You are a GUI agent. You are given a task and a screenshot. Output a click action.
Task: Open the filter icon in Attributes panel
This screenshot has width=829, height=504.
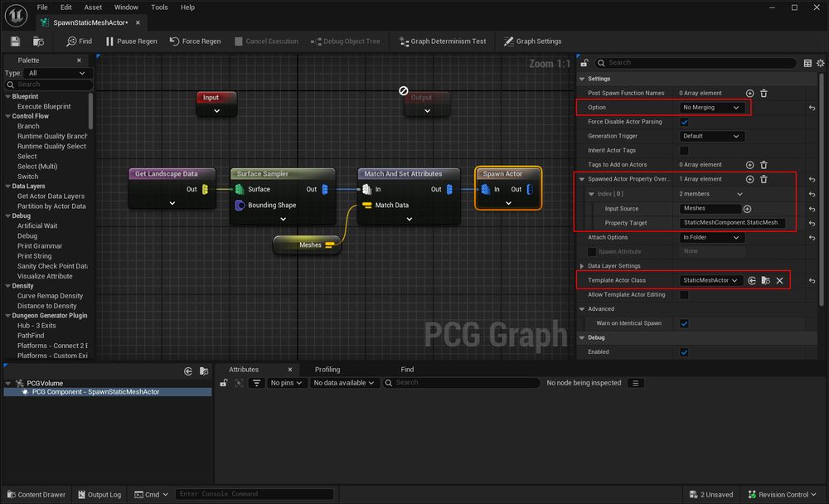click(x=256, y=383)
